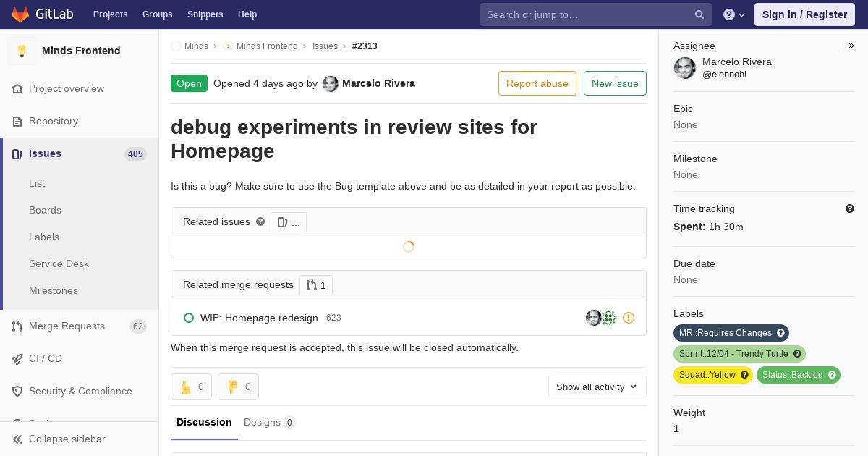Click the thumbs down reaction button
868x456 pixels.
coord(238,387)
